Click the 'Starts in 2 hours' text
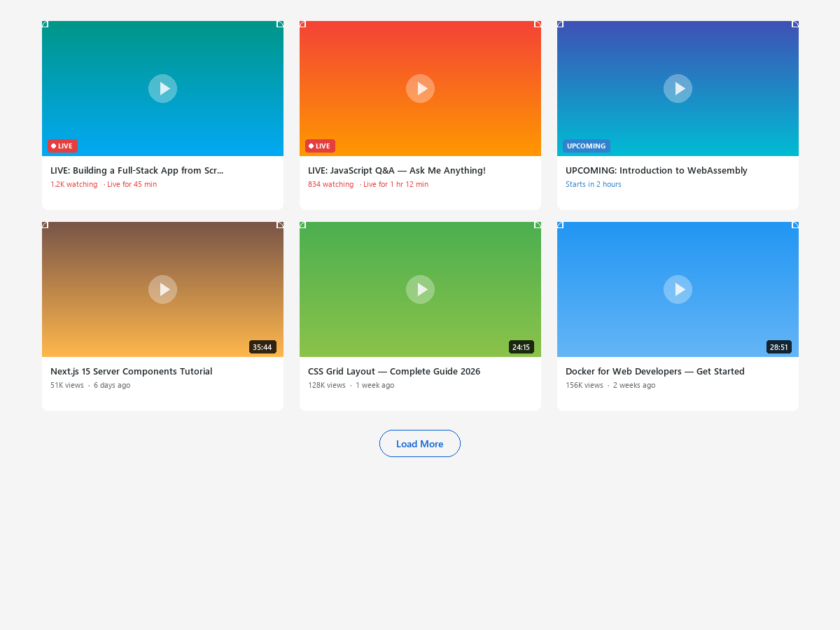The image size is (840, 630). (x=594, y=185)
